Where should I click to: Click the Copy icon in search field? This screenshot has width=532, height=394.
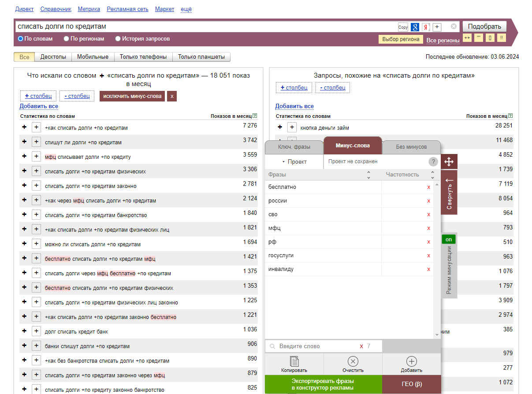tap(403, 27)
